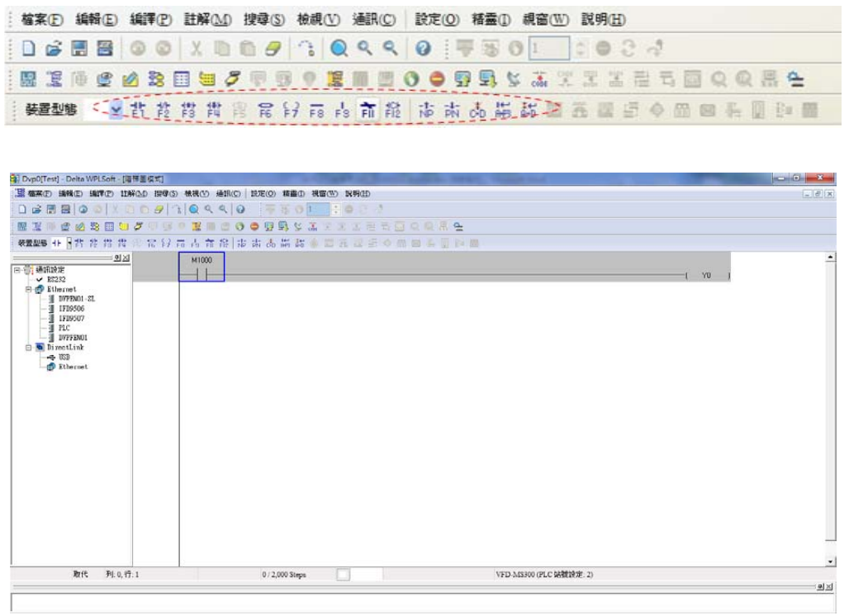Click the blue Help question mark icon
The image size is (849, 616).
[422, 50]
